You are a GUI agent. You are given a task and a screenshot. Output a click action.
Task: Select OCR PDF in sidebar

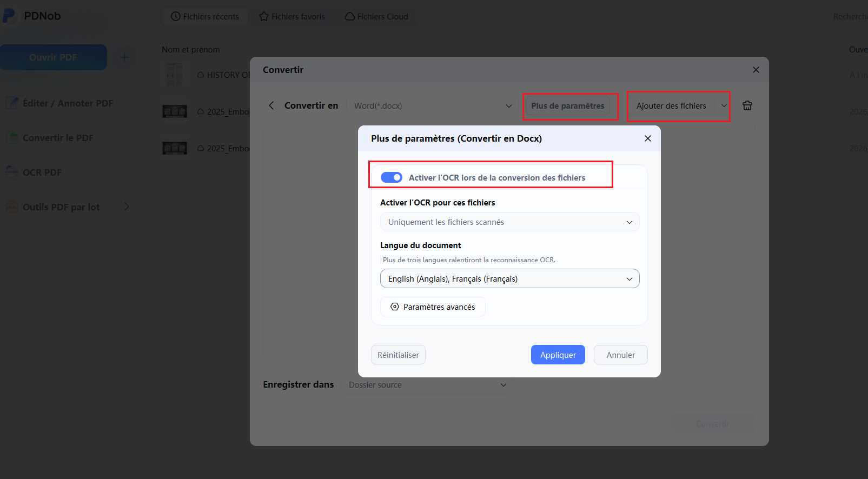click(34, 172)
